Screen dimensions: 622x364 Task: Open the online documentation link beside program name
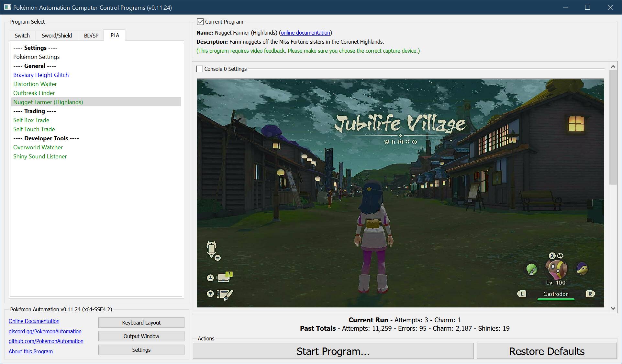(305, 33)
